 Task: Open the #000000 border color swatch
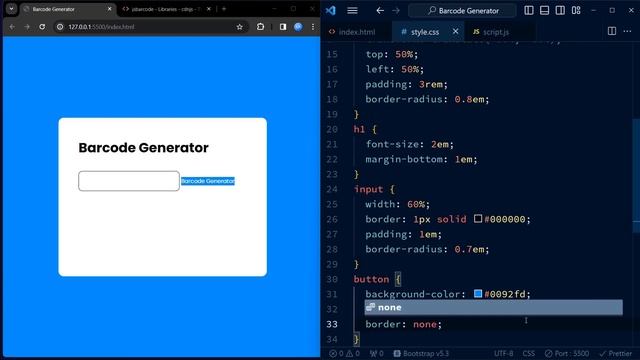(x=478, y=219)
